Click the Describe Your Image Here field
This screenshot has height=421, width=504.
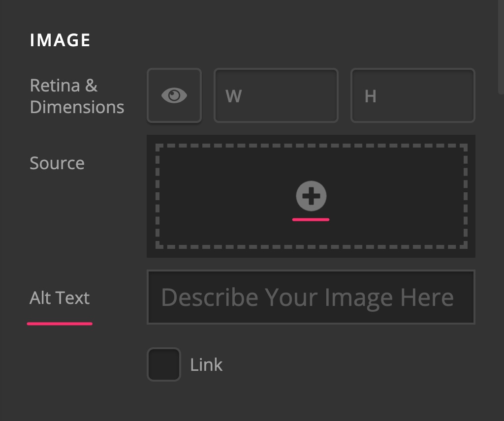[x=311, y=297]
